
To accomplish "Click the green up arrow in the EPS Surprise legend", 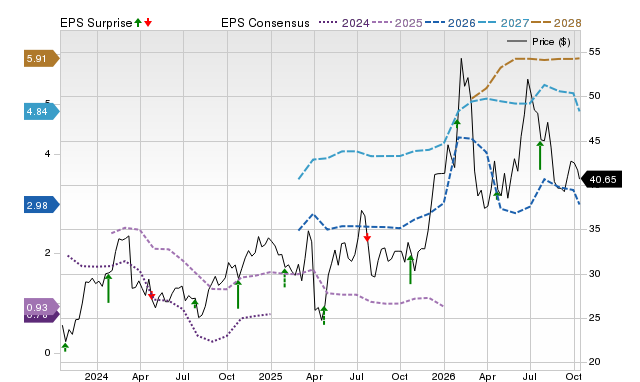I will (138, 23).
